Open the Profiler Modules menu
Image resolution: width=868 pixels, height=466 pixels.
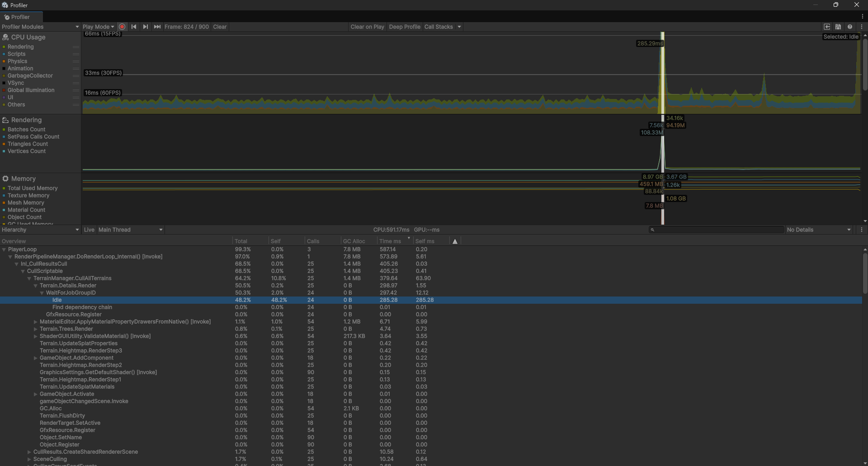tap(40, 27)
